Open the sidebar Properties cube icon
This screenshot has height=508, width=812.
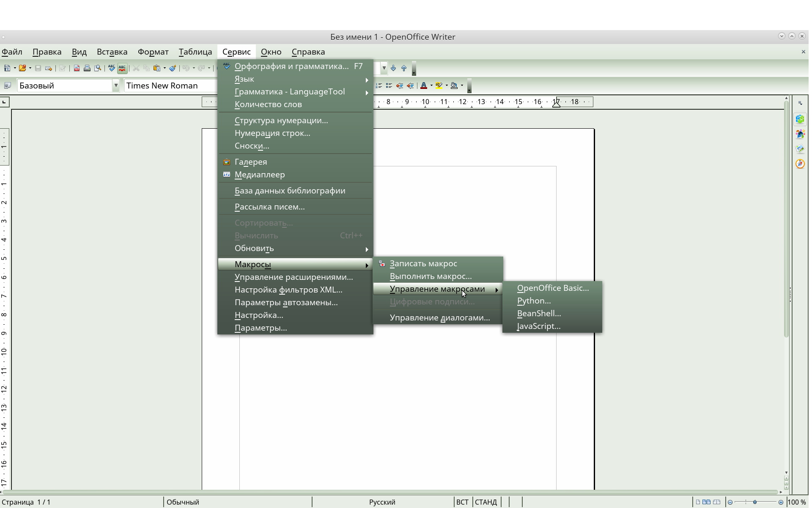(800, 119)
